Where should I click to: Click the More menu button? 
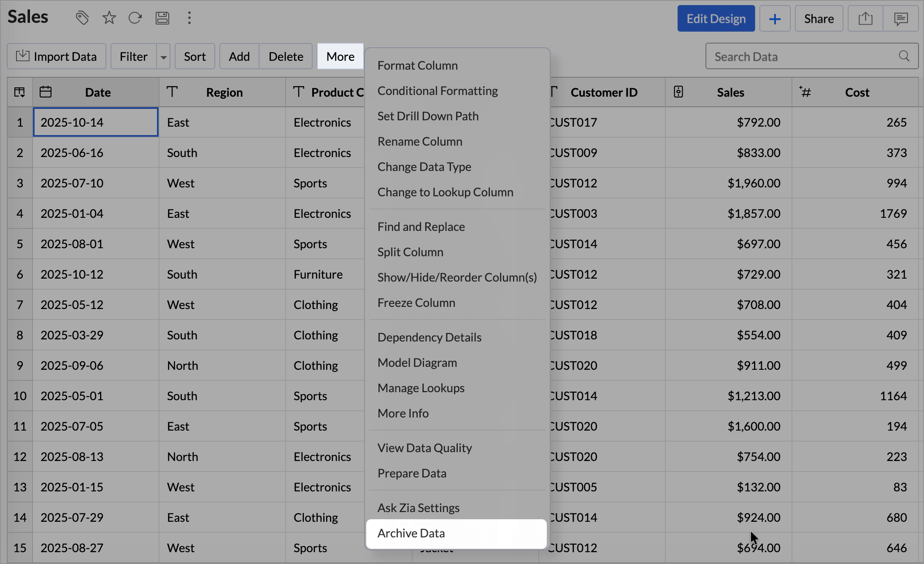tap(340, 57)
